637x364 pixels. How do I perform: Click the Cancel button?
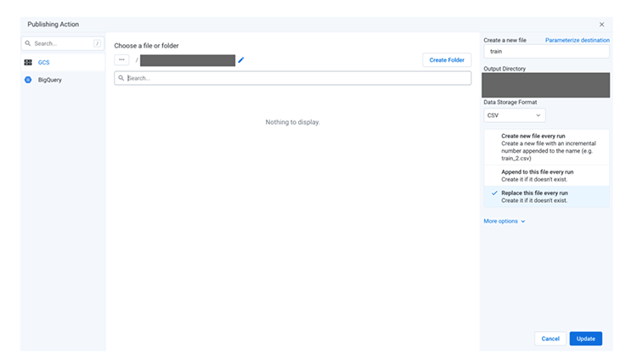(x=550, y=339)
